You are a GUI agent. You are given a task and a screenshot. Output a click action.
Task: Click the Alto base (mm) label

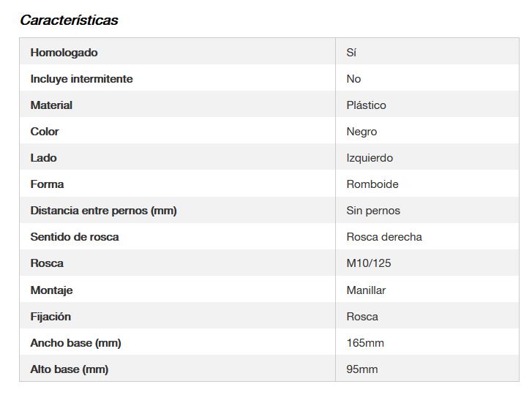point(69,369)
